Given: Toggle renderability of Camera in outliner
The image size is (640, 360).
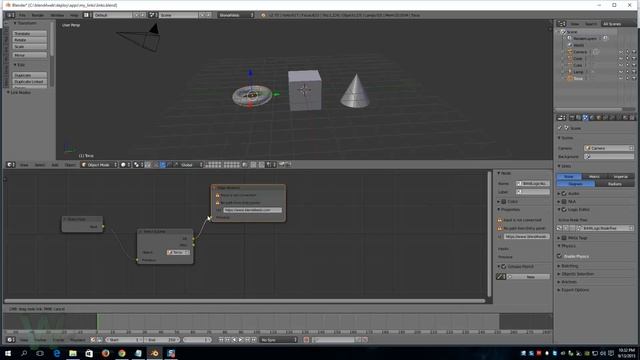Looking at the screenshot, I should (634, 52).
